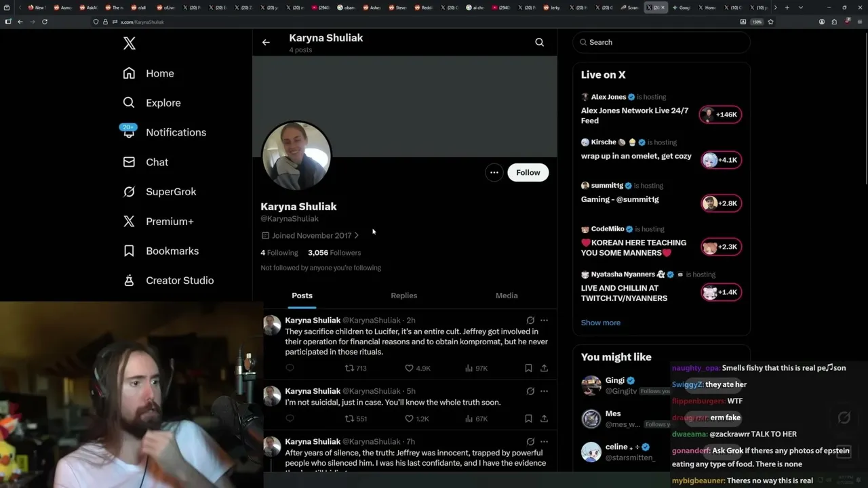Open a new browser tab

coord(787,7)
